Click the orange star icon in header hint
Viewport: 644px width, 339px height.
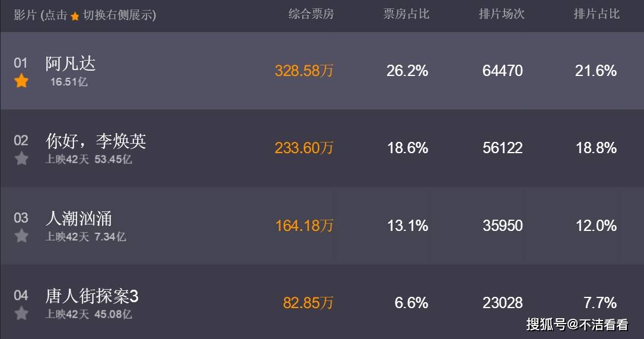(x=75, y=16)
